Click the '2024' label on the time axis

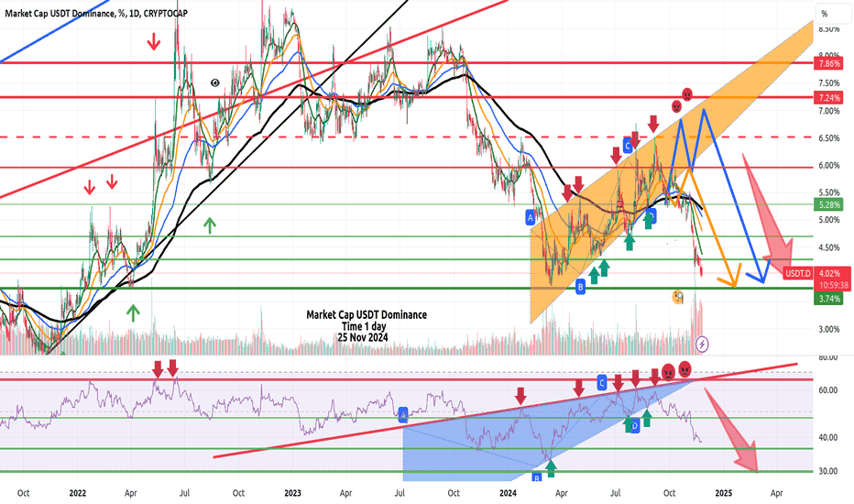point(509,493)
